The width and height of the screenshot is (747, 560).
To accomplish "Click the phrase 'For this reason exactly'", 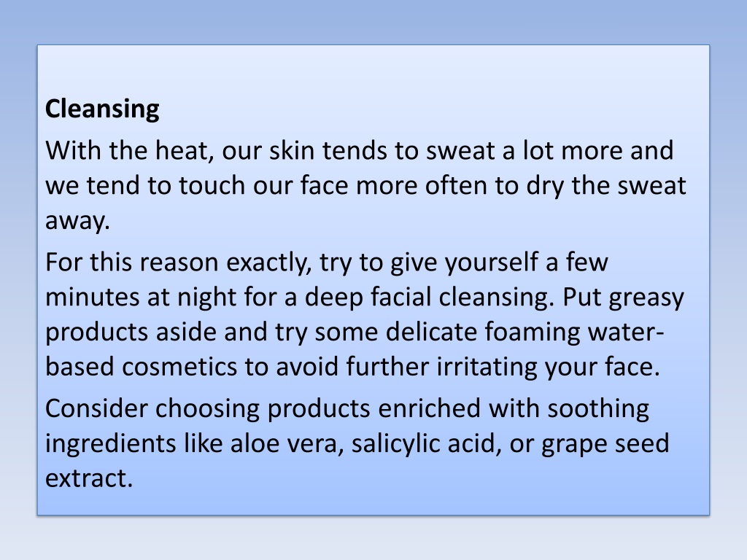I will click(179, 262).
